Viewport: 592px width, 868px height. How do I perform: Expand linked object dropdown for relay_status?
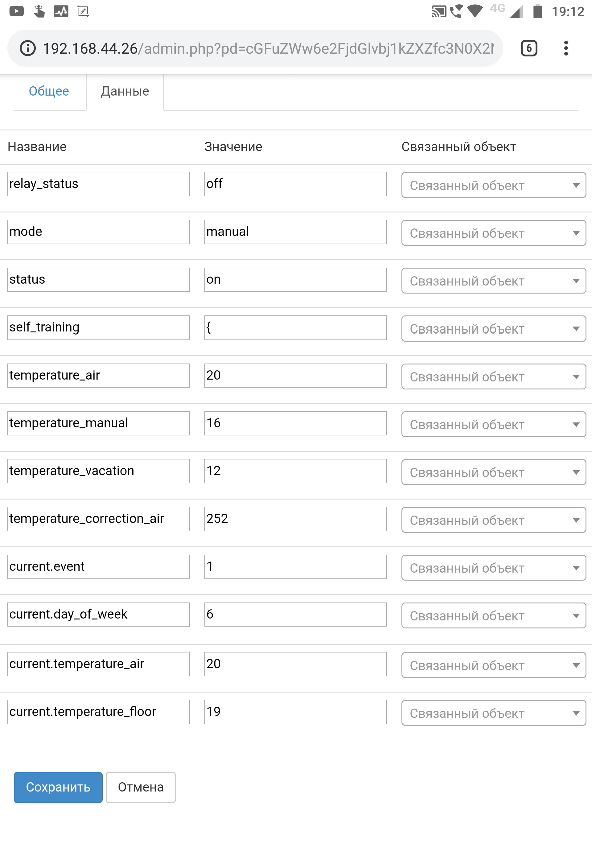coord(493,185)
